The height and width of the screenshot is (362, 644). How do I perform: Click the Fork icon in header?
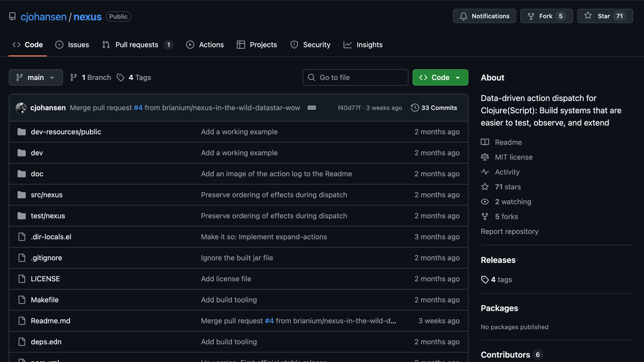tap(531, 16)
